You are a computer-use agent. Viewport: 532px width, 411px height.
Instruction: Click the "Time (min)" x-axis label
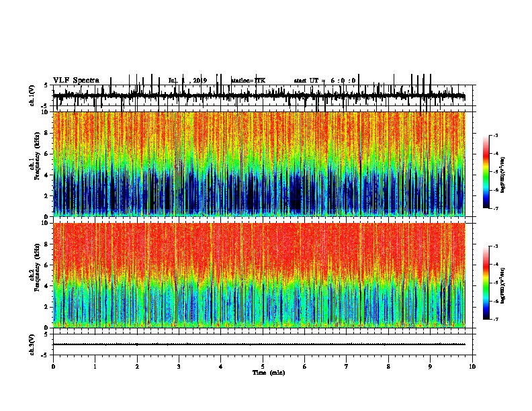pos(269,373)
